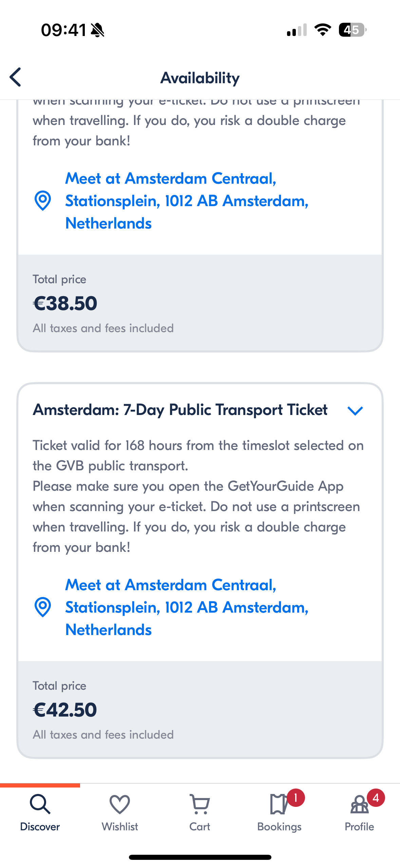
Task: Tap the red badge on Bookings
Action: pyautogui.click(x=296, y=798)
